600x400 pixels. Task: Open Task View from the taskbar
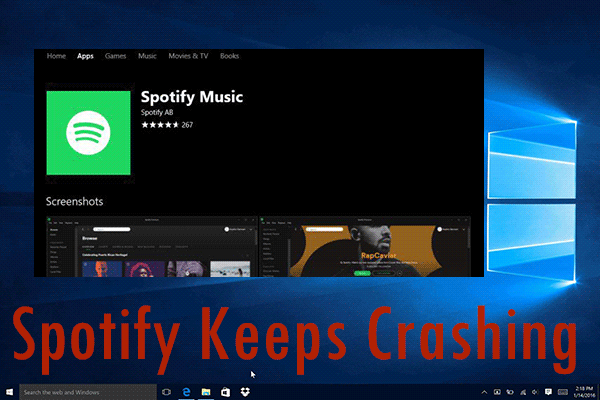pos(166,392)
